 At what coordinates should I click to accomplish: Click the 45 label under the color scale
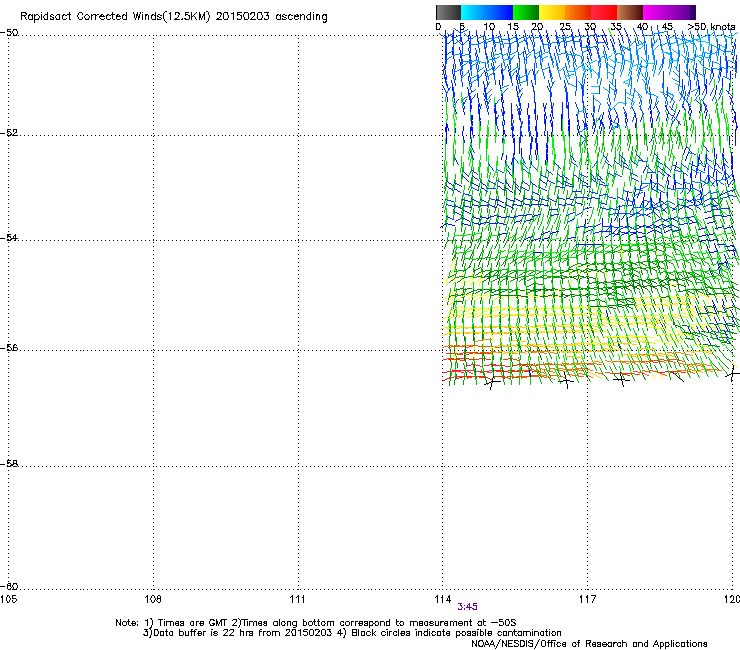667,27
